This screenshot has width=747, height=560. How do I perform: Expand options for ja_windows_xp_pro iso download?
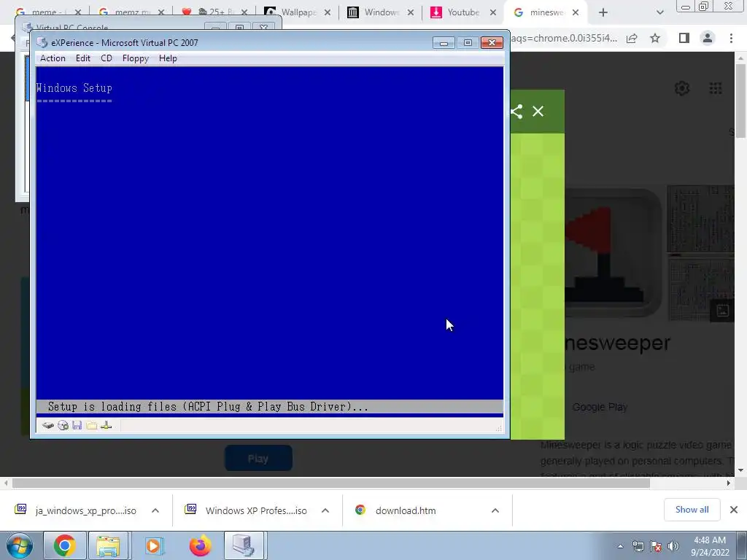coord(155,510)
